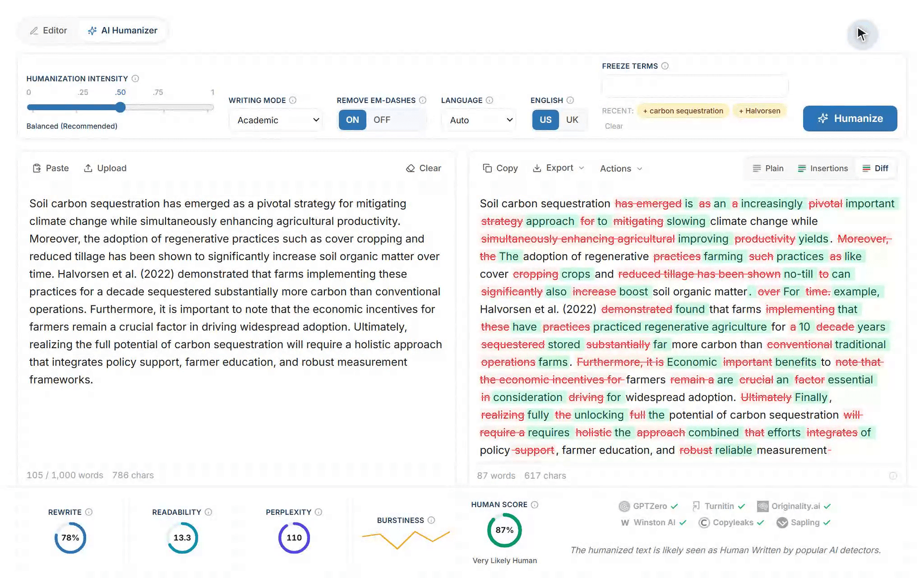Click the Human Score info icon

535,505
